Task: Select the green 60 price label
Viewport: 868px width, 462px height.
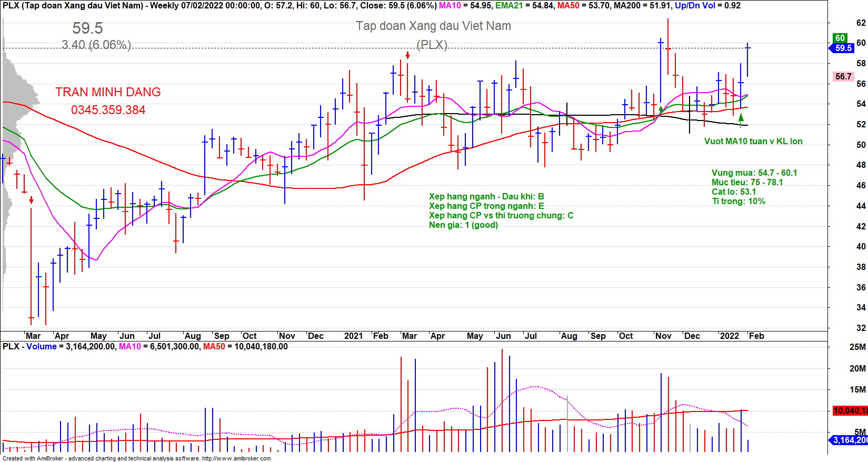Action: pos(840,38)
